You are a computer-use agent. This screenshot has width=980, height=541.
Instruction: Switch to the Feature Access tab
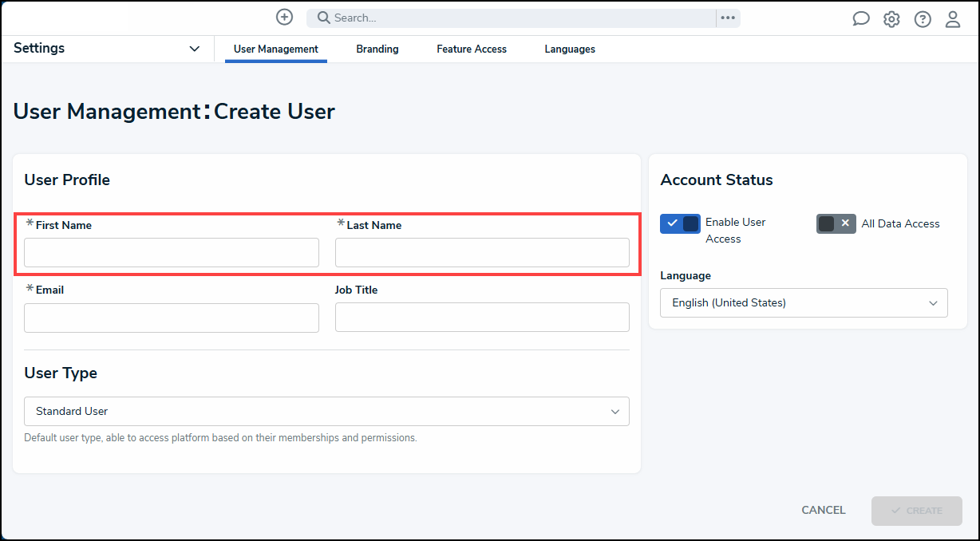[472, 49]
